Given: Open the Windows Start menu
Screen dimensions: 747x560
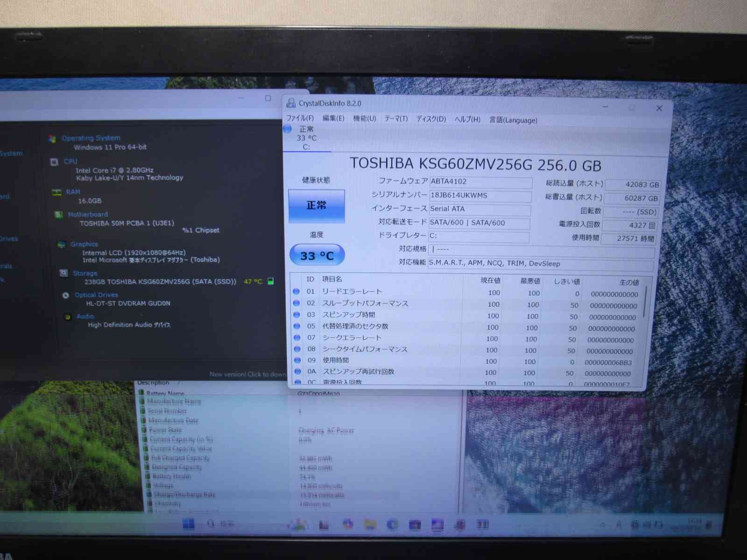Looking at the screenshot, I should click(189, 524).
